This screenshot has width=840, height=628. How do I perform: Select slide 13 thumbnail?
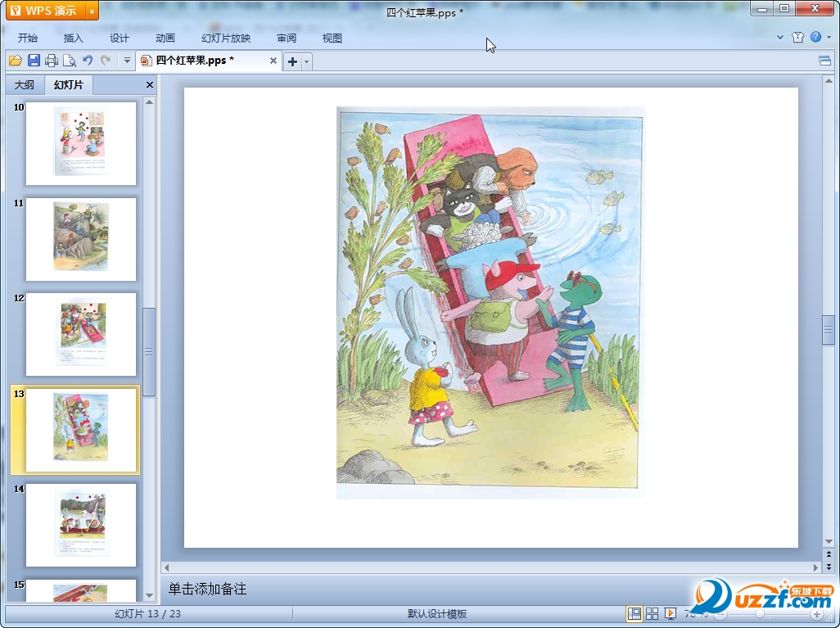(81, 430)
